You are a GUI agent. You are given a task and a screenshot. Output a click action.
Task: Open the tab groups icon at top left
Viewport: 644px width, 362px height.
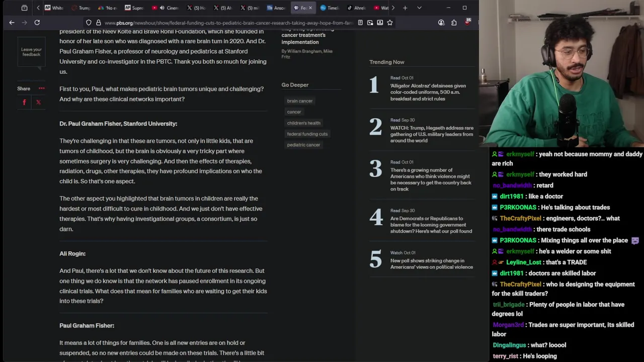[24, 8]
